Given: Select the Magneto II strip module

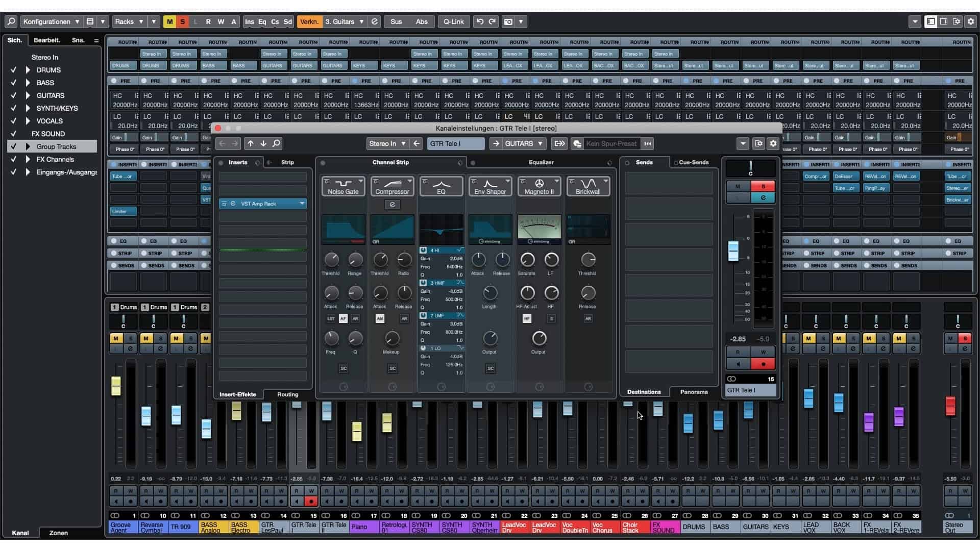Looking at the screenshot, I should click(539, 186).
